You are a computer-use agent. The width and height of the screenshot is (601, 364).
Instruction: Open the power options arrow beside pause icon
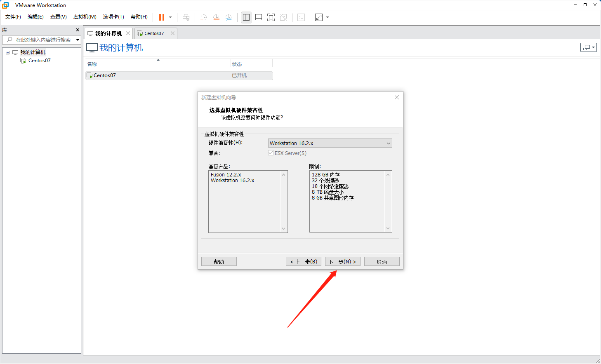(x=170, y=17)
